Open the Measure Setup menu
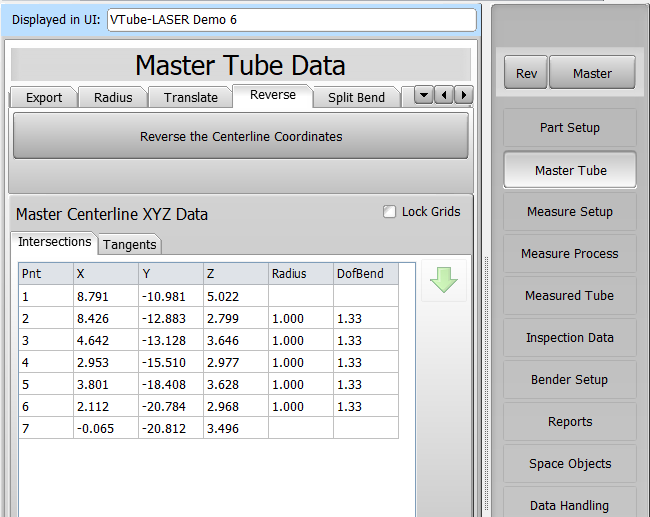This screenshot has height=517, width=650. pyautogui.click(x=570, y=211)
